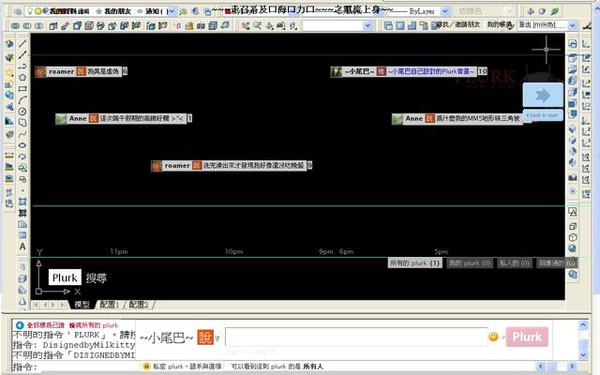Click 搜尋 next to Plurk logo
600x375 pixels.
(x=96, y=278)
